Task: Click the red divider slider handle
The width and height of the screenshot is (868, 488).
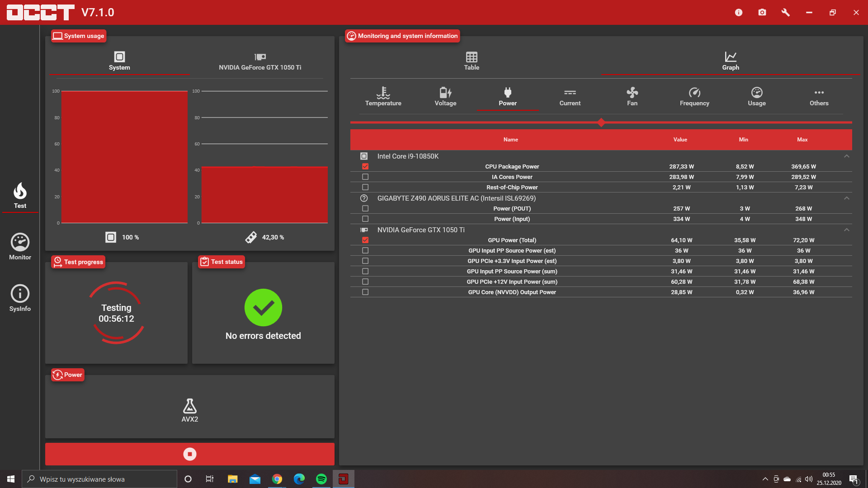Action: tap(601, 122)
